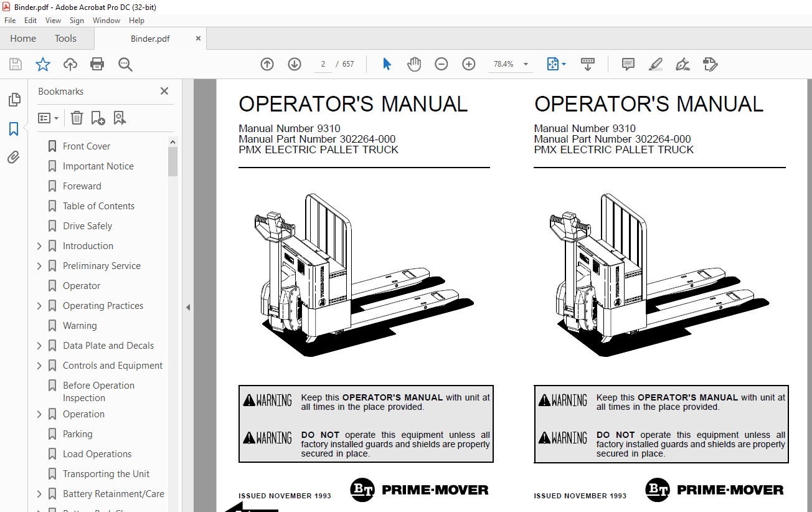Add a comment with sticky note

pyautogui.click(x=628, y=64)
